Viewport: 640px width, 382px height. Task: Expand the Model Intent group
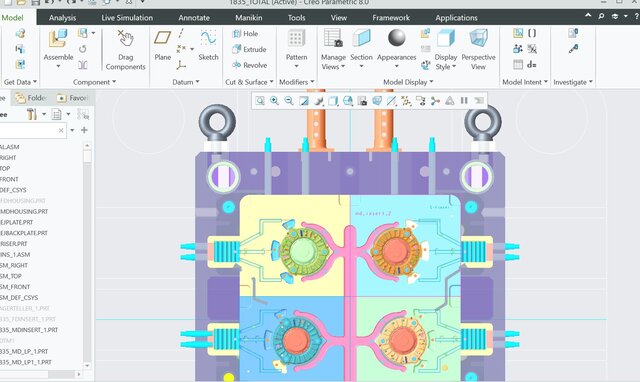point(525,82)
